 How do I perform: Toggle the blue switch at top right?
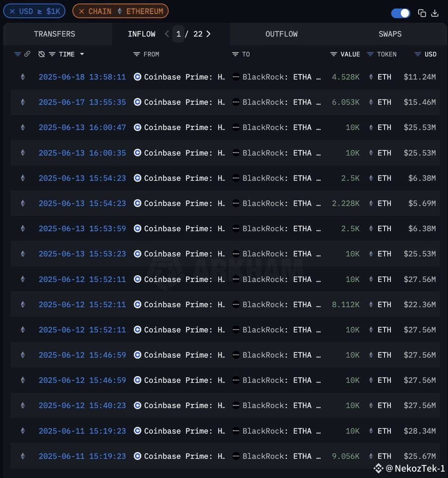[x=401, y=13]
